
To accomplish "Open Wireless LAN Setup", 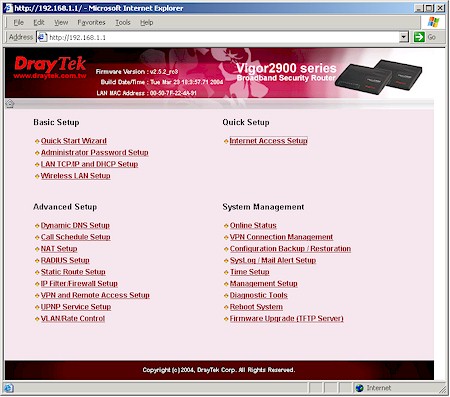I will pos(75,176).
